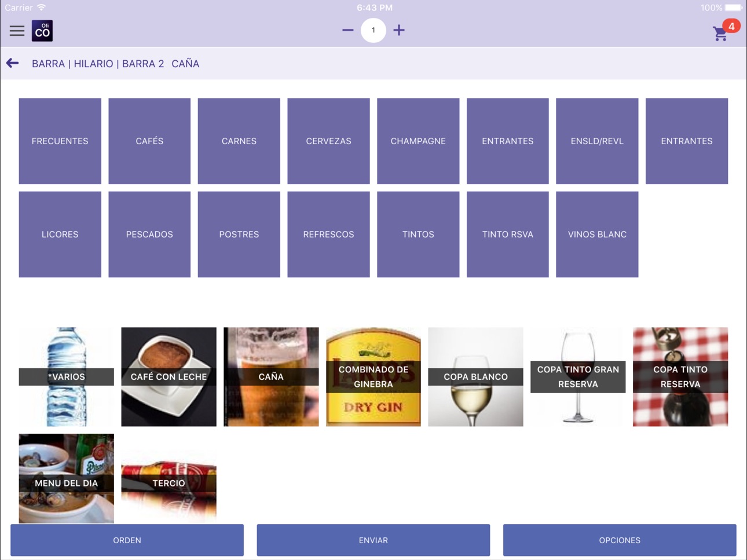This screenshot has height=560, width=747.
Task: Show the CARNES category
Action: click(239, 141)
